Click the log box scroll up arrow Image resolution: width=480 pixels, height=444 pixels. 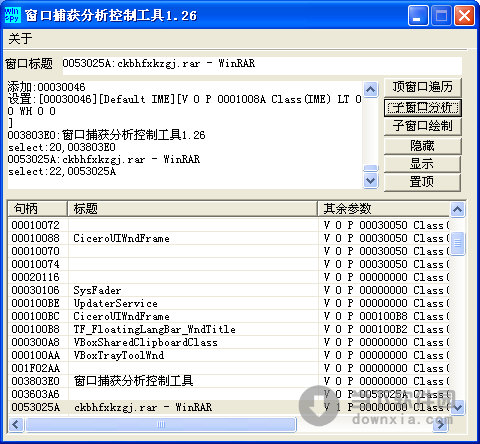[x=371, y=89]
